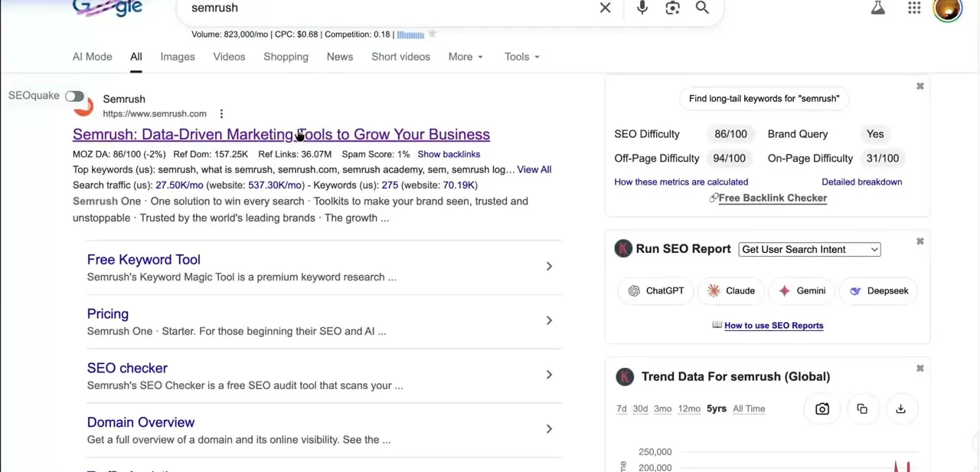
Task: Open the Detailed breakdown link
Action: tap(861, 182)
